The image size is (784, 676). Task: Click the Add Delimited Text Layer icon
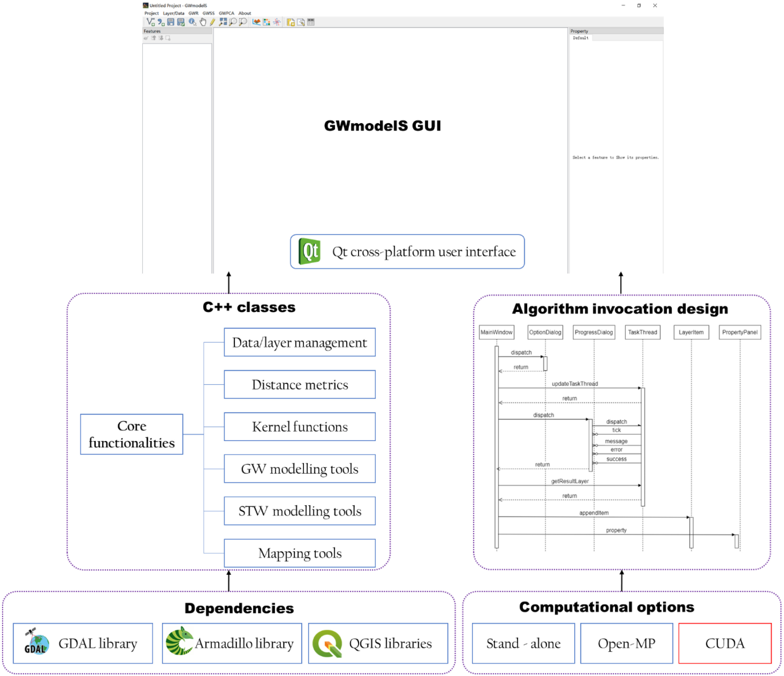[x=161, y=22]
